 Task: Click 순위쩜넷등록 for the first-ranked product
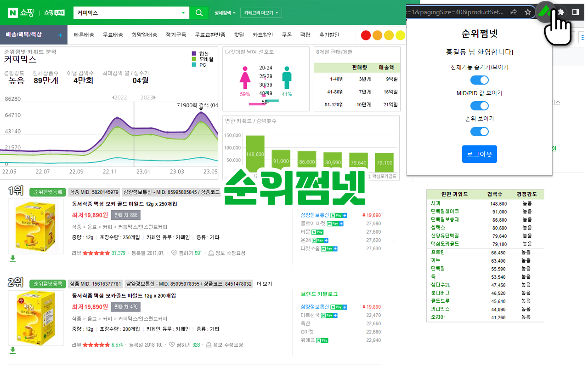point(47,192)
